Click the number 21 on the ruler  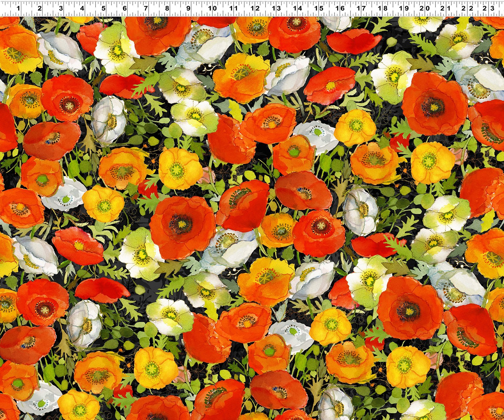[448, 9]
